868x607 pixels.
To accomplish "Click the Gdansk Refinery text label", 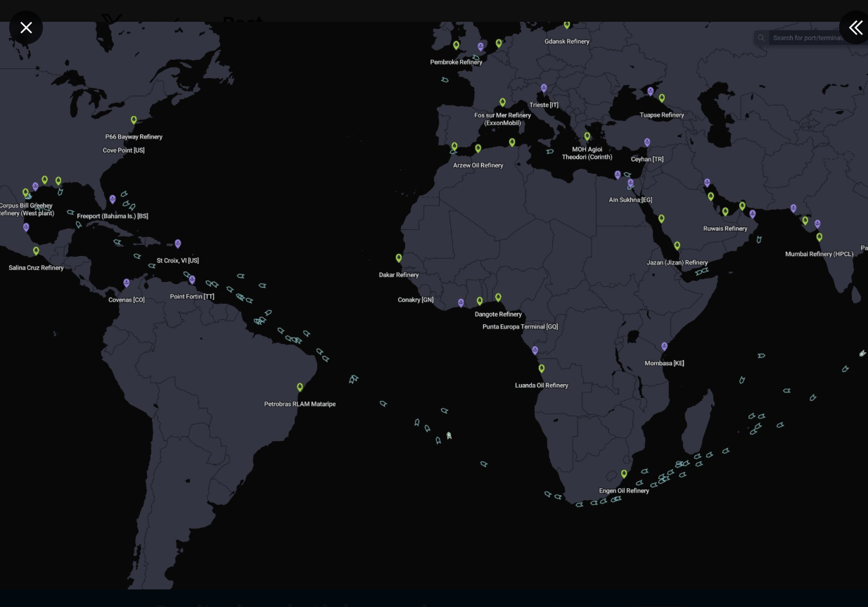I will tap(567, 41).
